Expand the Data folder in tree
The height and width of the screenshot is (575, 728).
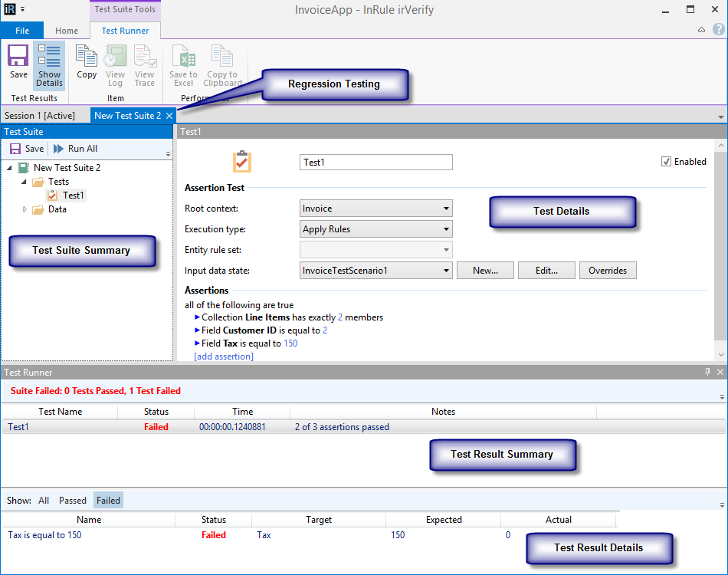coord(25,209)
